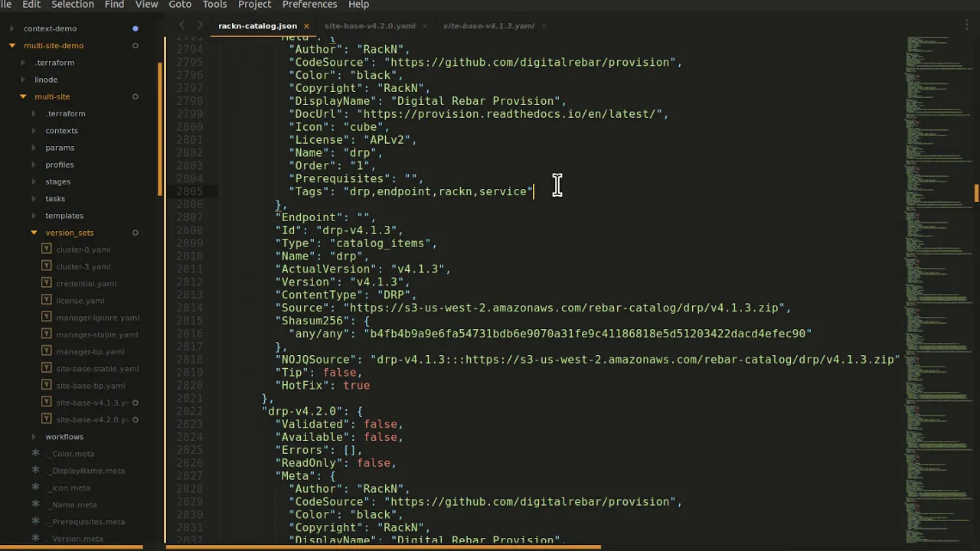980x551 pixels.
Task: Click the editor's horizontal scrollbar at the bottom
Action: tap(384, 547)
